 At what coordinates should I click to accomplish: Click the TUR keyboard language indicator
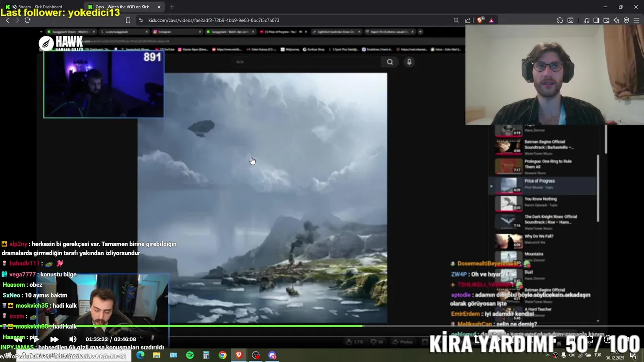598,355
